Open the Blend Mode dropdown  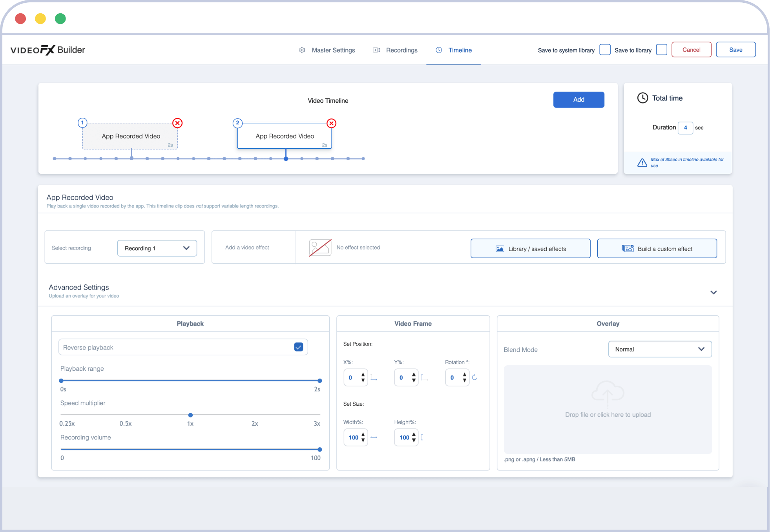660,349
